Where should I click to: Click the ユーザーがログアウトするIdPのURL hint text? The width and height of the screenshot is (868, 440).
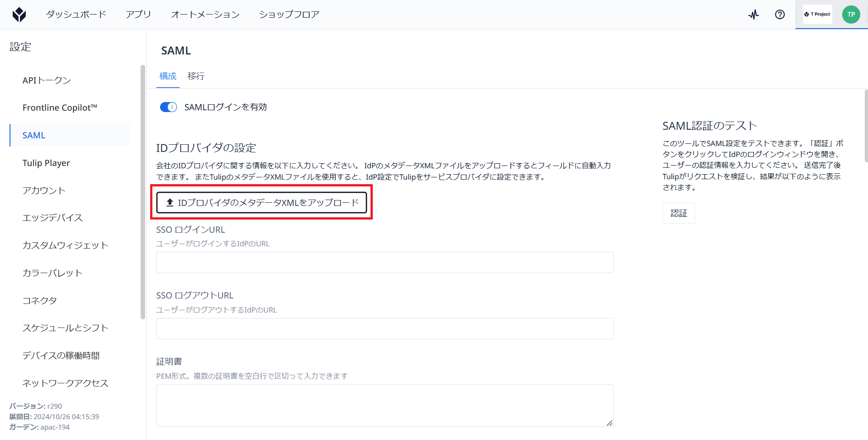[x=217, y=310]
